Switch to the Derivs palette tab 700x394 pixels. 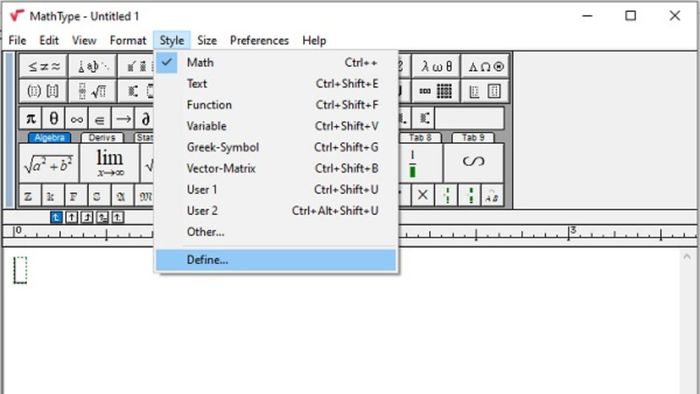102,137
